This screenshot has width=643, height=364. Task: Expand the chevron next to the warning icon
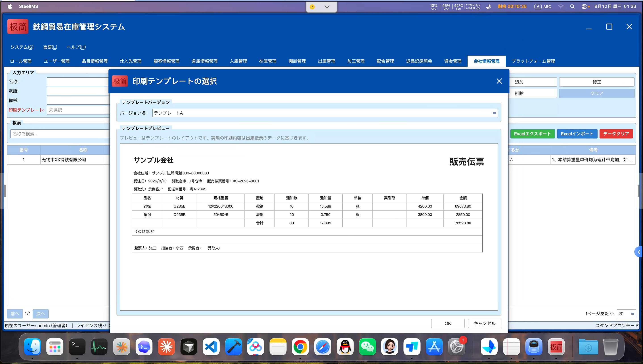tap(327, 7)
